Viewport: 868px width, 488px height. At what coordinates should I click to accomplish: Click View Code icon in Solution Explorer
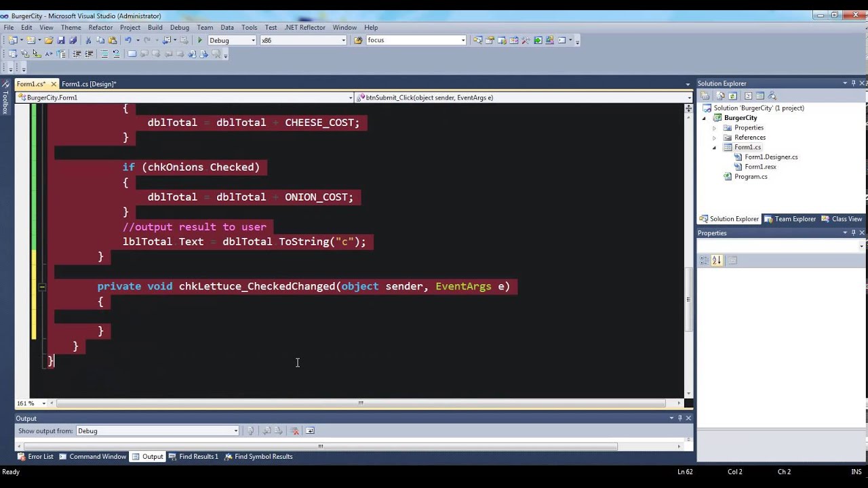point(748,96)
